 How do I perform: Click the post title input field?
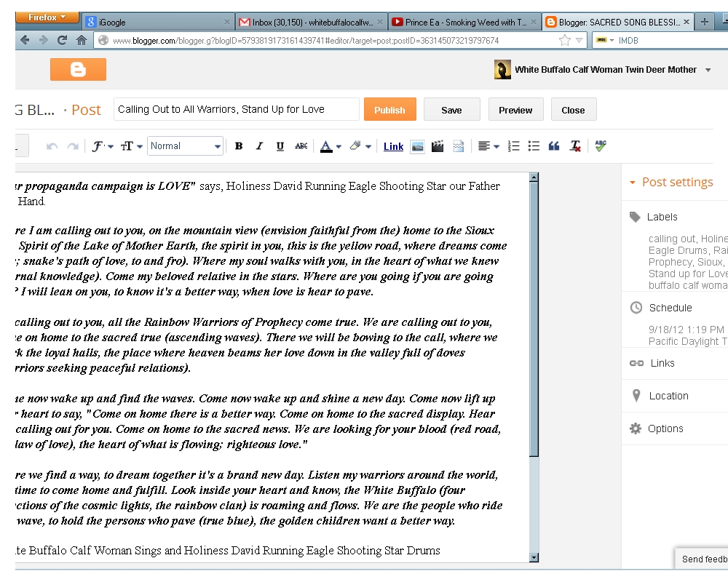tap(237, 109)
